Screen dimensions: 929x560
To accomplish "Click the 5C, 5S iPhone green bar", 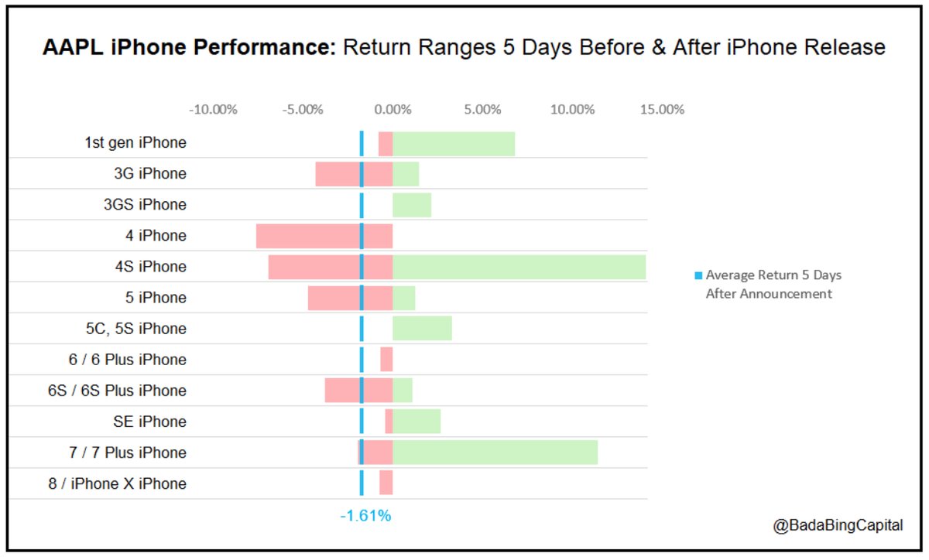I will point(422,329).
